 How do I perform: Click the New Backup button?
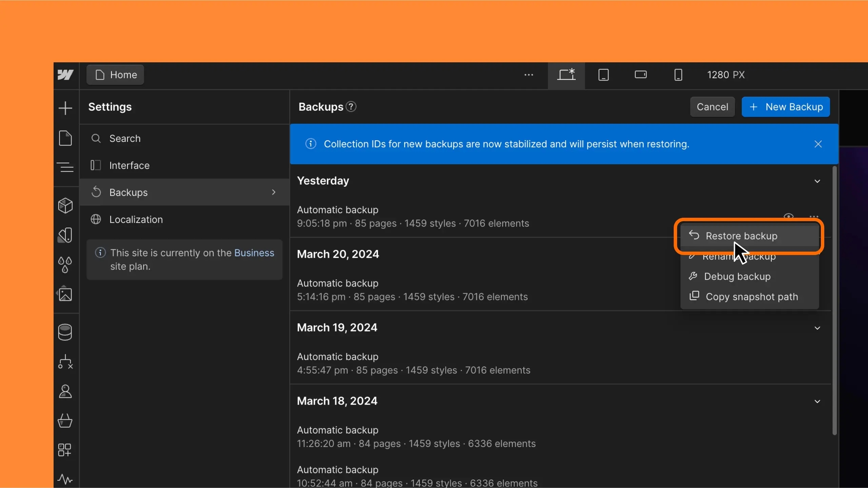(785, 107)
